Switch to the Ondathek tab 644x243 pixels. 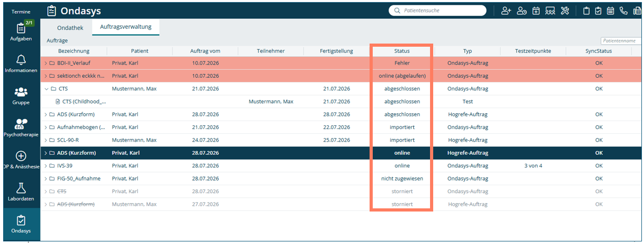[70, 28]
